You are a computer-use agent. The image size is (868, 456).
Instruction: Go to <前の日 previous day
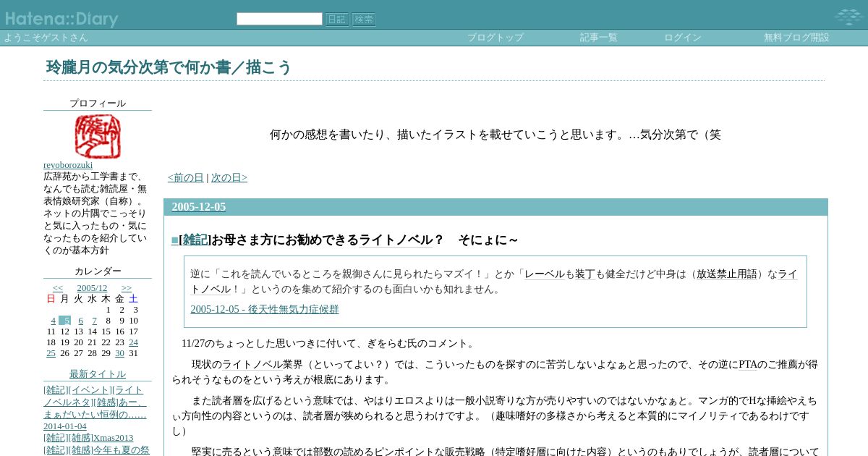pos(186,178)
